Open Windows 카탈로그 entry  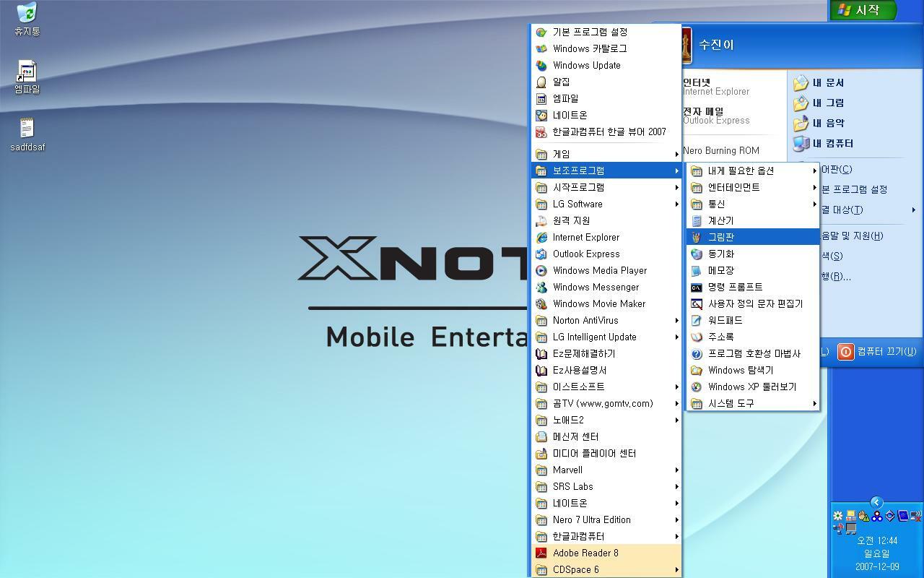click(x=606, y=48)
